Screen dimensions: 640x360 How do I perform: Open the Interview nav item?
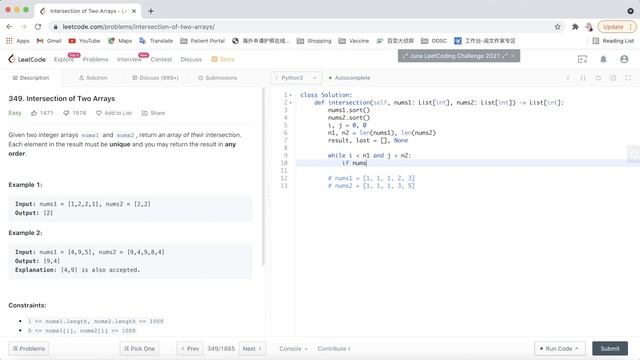(x=129, y=59)
